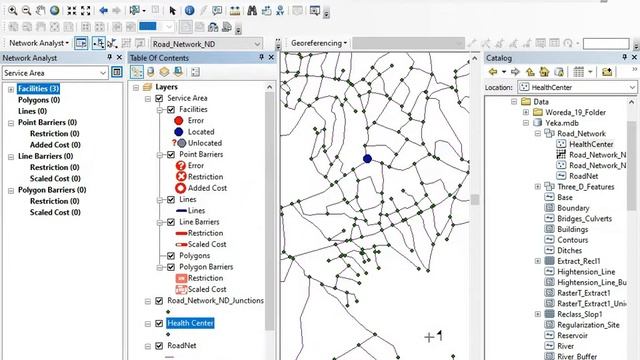This screenshot has height=360, width=640.
Task: Open the Georeferencing toolbar menu
Action: (x=319, y=43)
